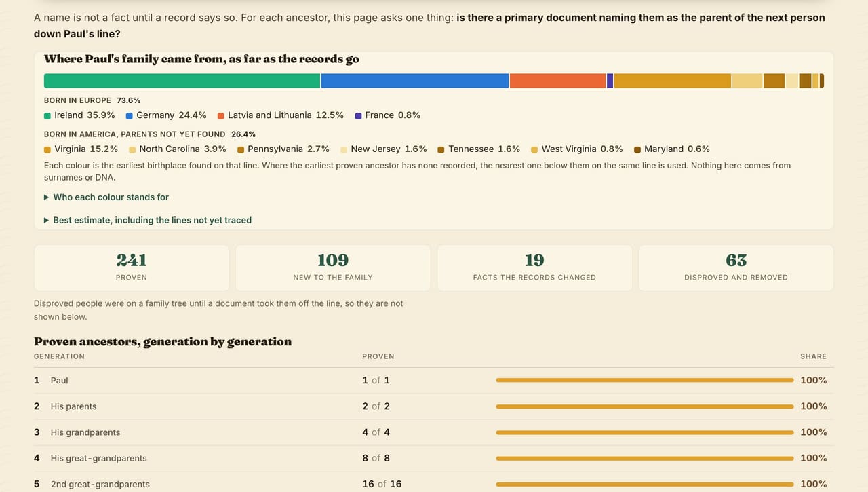The image size is (868, 492).
Task: Click the '8 of 8' proven count
Action: pyautogui.click(x=376, y=458)
